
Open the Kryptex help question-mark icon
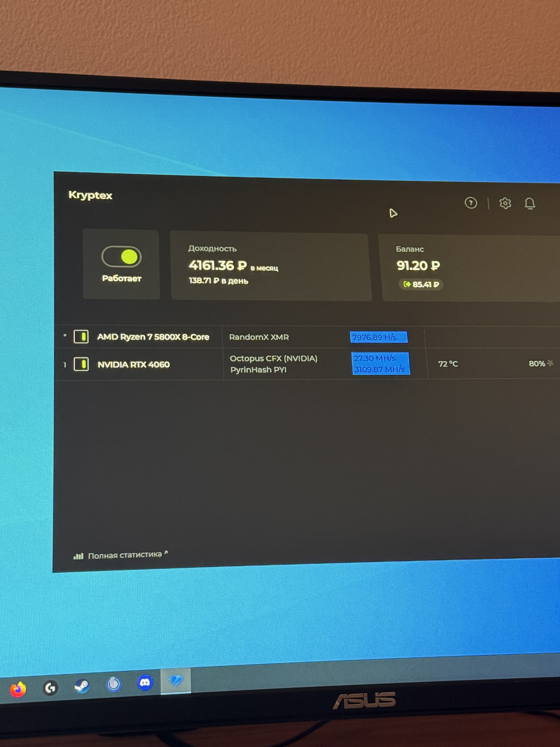[471, 203]
